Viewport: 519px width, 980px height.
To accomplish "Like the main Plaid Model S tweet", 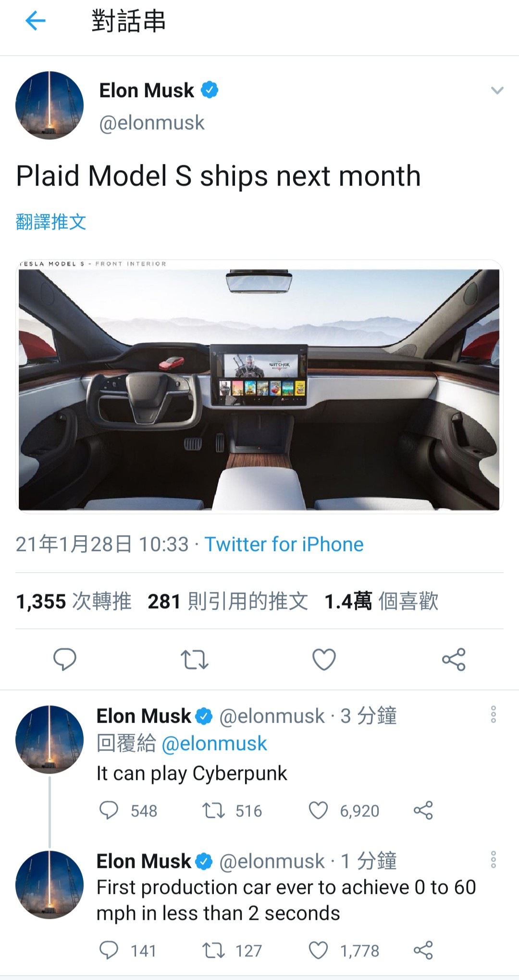I will pyautogui.click(x=324, y=659).
